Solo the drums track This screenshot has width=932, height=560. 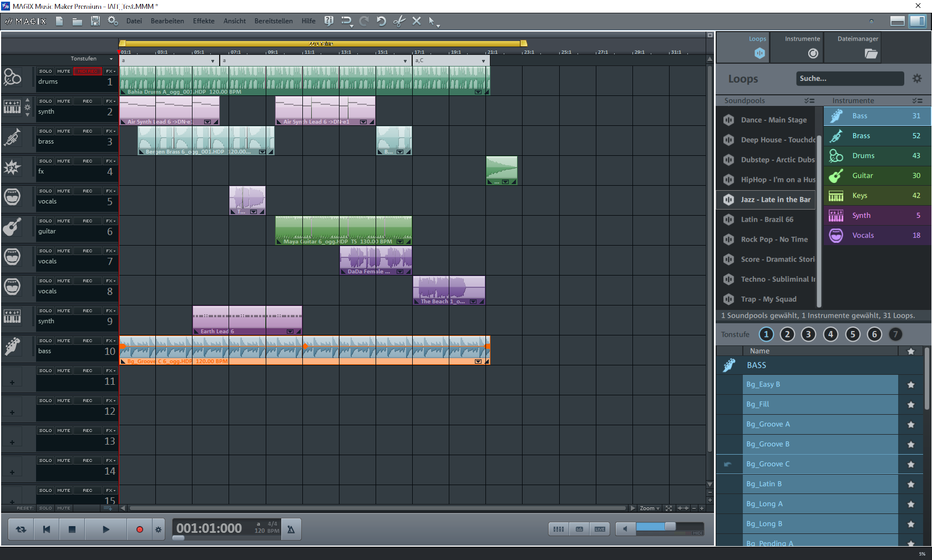pos(45,72)
